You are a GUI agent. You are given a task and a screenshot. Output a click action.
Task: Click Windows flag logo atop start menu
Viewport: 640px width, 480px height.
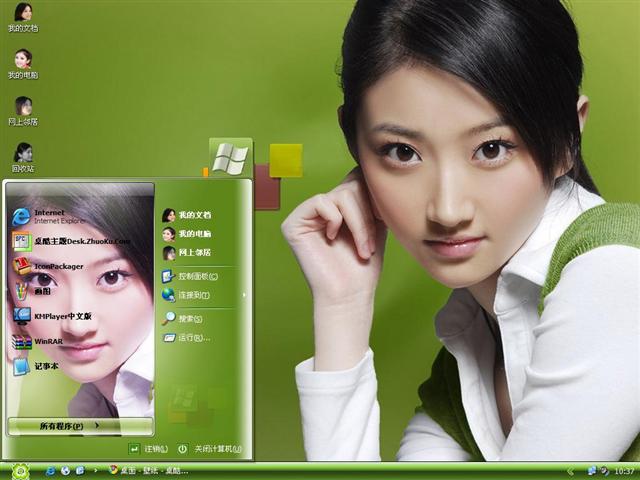tap(231, 158)
